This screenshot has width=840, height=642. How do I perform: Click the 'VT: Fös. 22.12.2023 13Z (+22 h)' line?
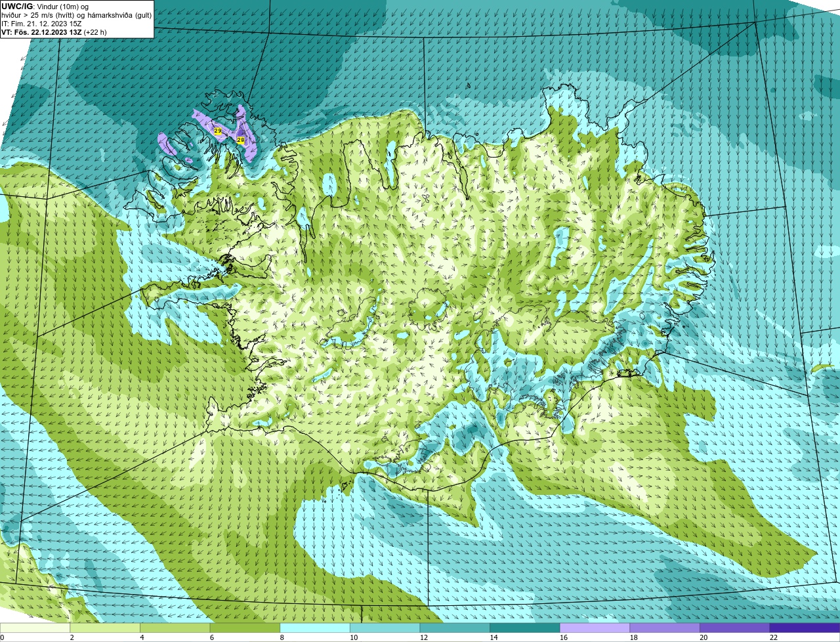pyautogui.click(x=54, y=32)
